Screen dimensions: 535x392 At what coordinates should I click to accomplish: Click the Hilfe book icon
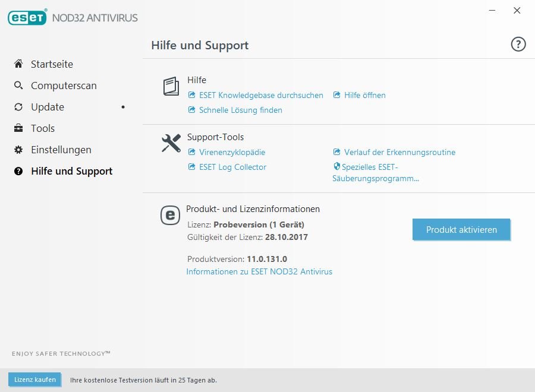171,86
